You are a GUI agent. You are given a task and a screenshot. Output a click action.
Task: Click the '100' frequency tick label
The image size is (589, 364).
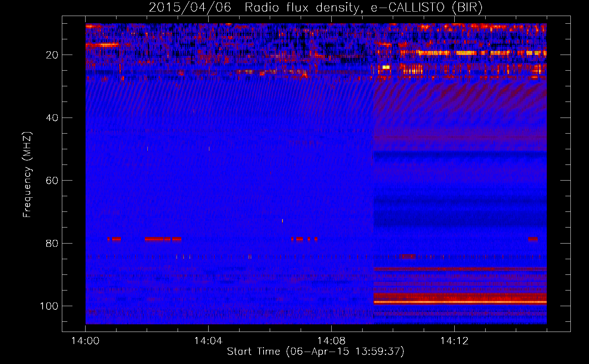[x=49, y=306]
